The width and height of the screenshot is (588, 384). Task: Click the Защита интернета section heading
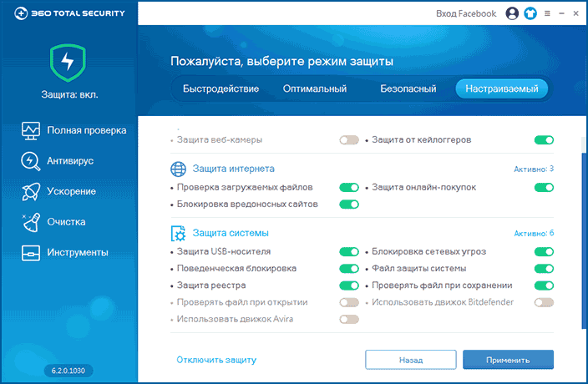(234, 169)
